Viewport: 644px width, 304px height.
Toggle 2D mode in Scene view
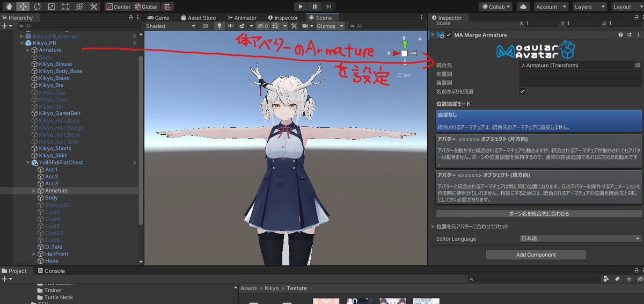click(x=206, y=26)
